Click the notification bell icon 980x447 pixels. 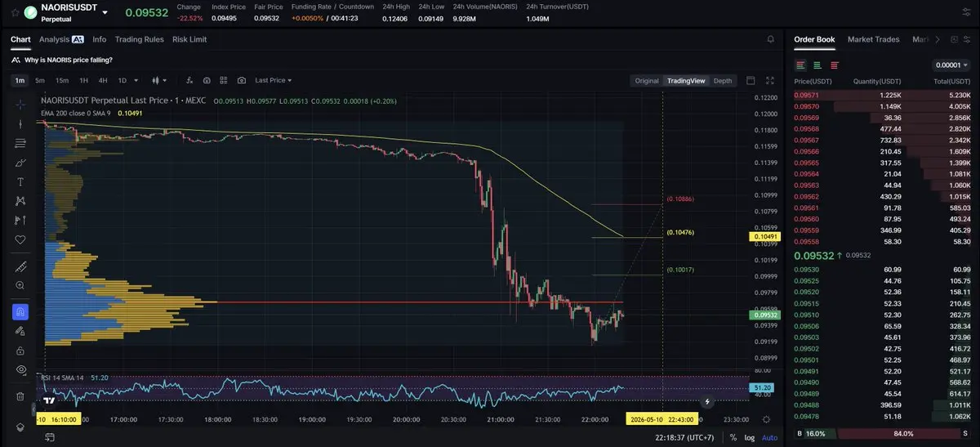click(x=770, y=39)
